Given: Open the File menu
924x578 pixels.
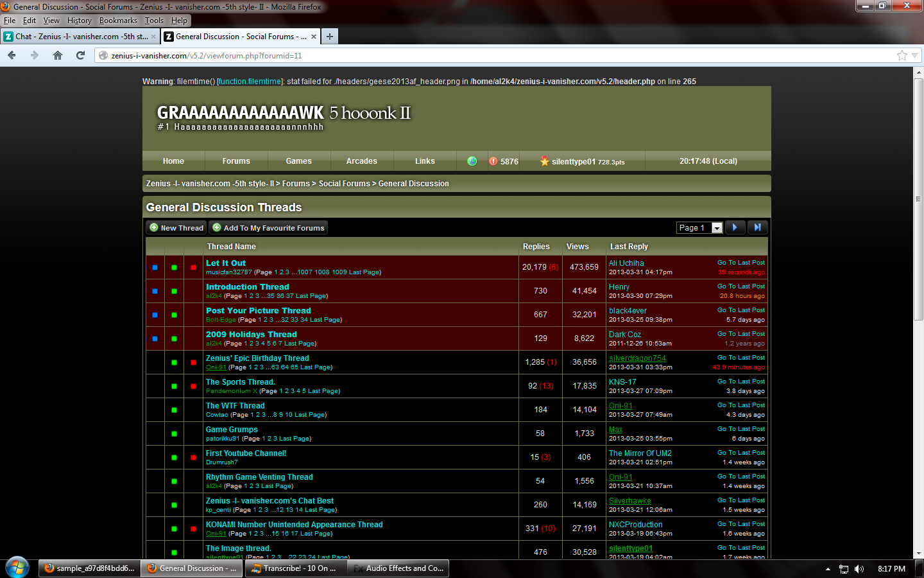Looking at the screenshot, I should click(x=10, y=21).
